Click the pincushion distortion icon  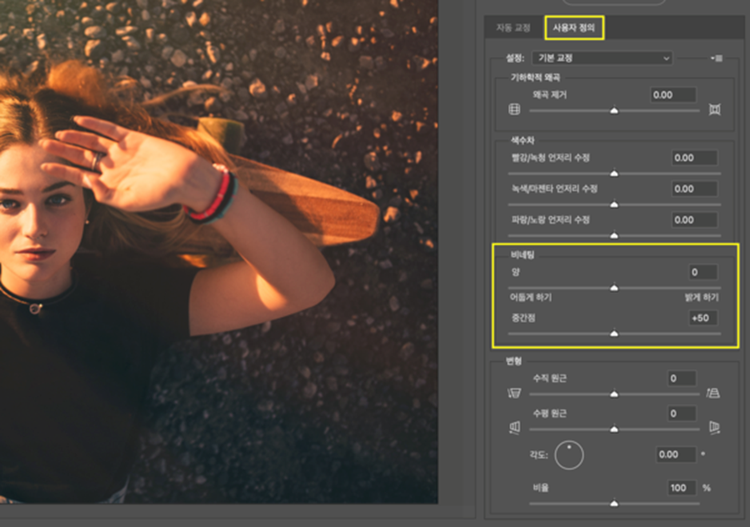coord(715,110)
